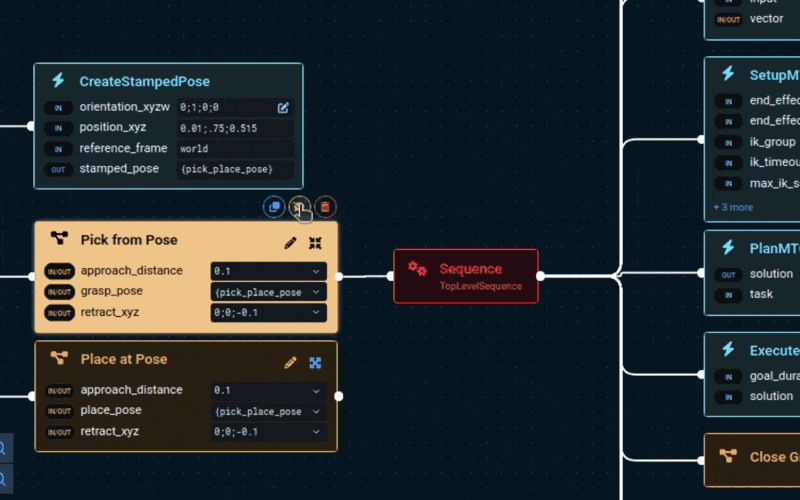The height and width of the screenshot is (500, 800).
Task: Click the OUT badge beside PlanMT solution
Action: [x=728, y=274]
